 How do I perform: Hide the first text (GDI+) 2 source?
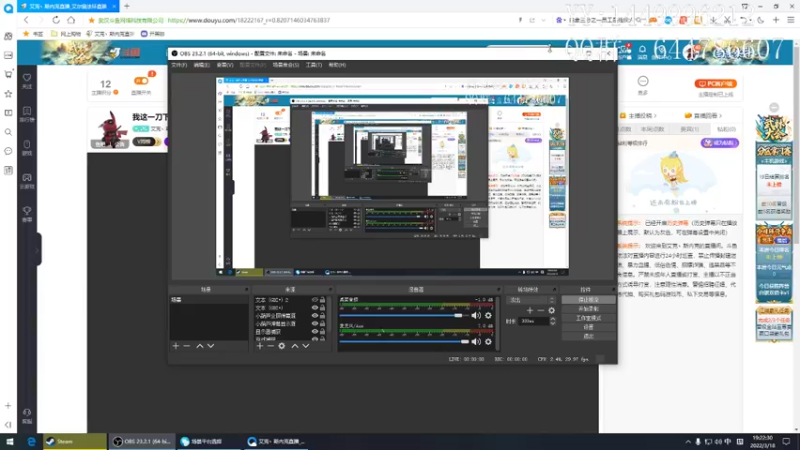point(314,300)
